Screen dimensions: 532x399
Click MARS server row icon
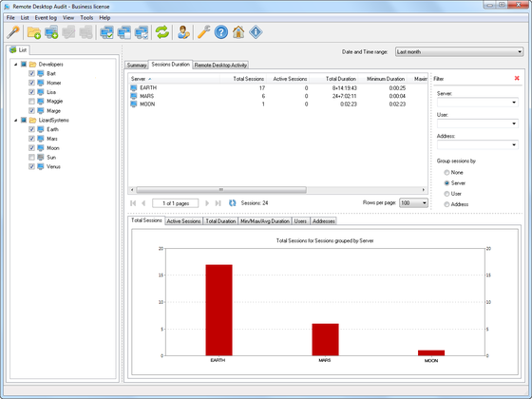tap(134, 96)
